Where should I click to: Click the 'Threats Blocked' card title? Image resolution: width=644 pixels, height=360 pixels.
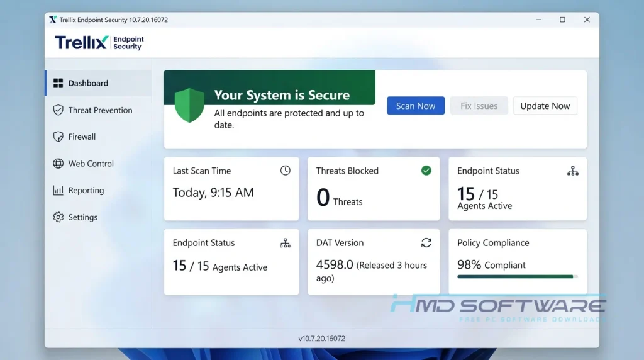pos(347,171)
